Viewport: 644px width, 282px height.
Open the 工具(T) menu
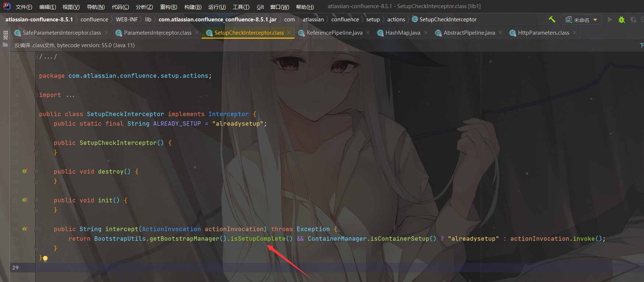pos(241,7)
